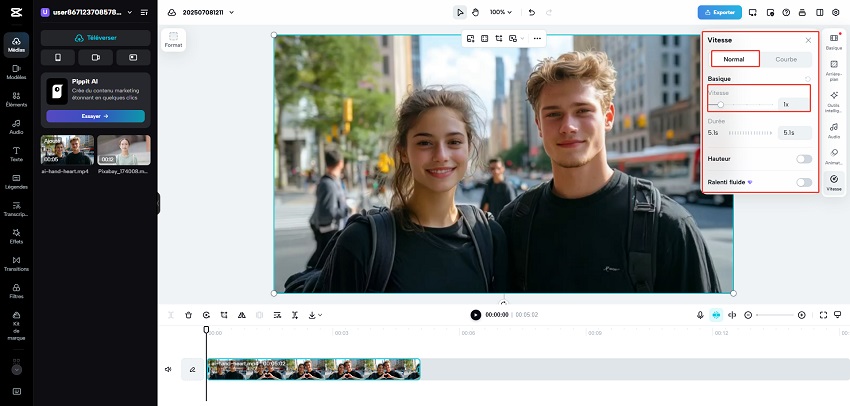The width and height of the screenshot is (850, 406).
Task: Click the fit timeline to screen icon
Action: 823,315
